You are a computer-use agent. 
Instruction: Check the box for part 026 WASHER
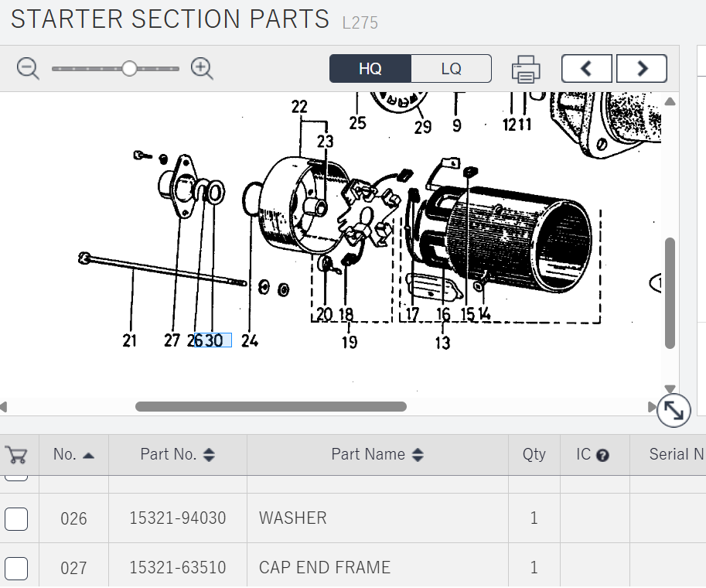[x=16, y=518]
